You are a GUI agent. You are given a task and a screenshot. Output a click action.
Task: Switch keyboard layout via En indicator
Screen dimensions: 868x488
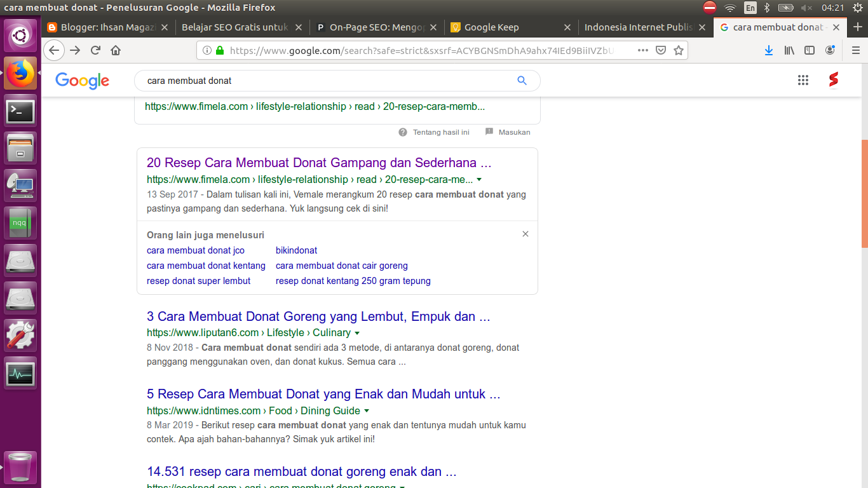[x=750, y=8]
